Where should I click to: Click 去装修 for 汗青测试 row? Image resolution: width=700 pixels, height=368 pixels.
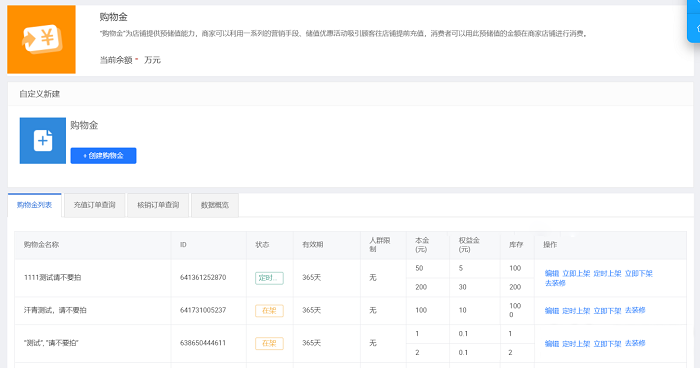pyautogui.click(x=635, y=310)
